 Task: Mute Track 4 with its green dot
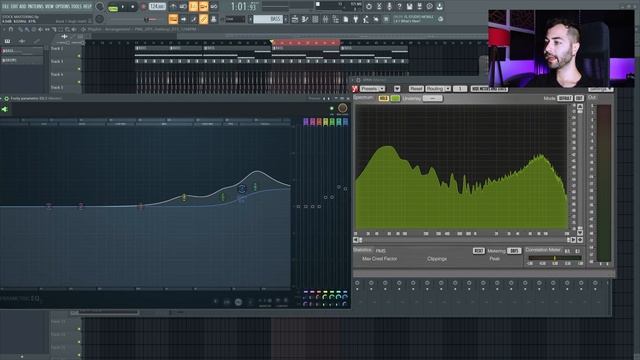click(x=79, y=82)
